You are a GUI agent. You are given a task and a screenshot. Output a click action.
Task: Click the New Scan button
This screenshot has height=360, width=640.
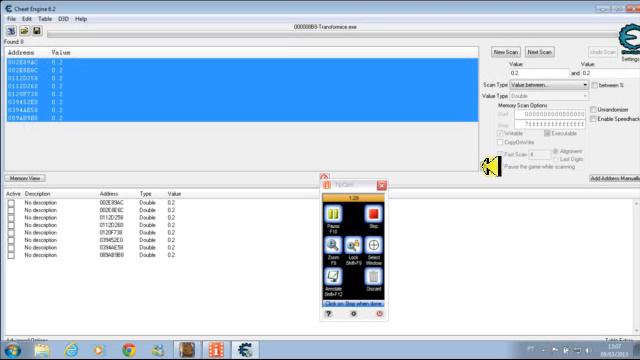point(506,52)
